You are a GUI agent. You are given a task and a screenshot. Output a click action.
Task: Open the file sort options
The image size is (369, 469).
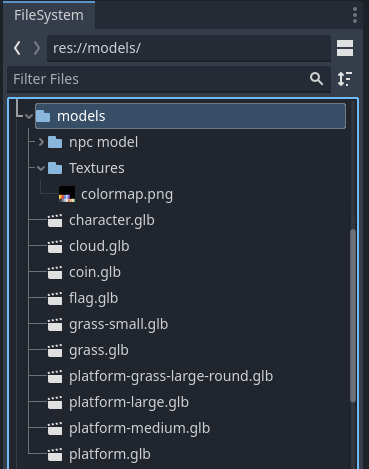pyautogui.click(x=345, y=79)
